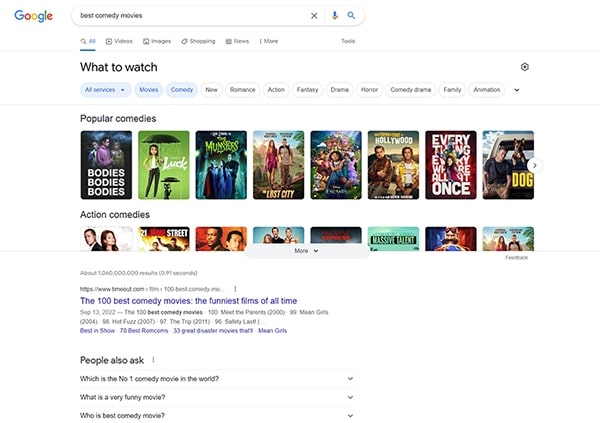The width and height of the screenshot is (600, 423).
Task: Expand 'Which is the No 1 comedy movie' question
Action: (217, 379)
